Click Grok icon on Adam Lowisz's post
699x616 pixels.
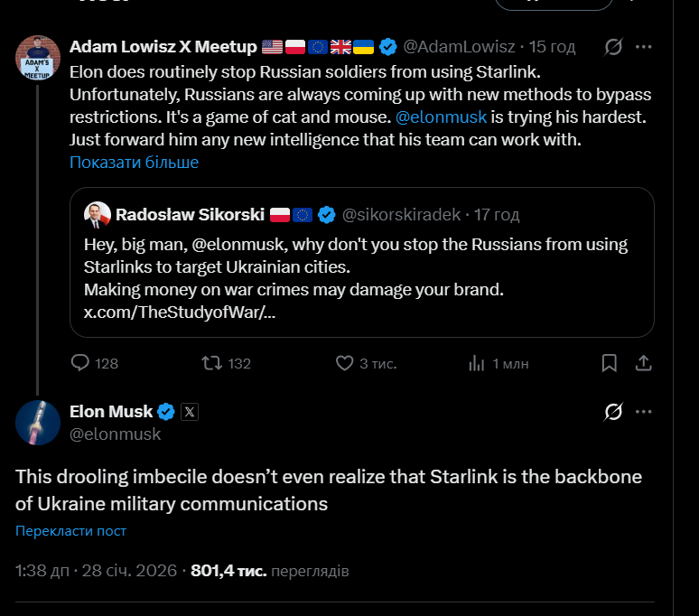[613, 47]
